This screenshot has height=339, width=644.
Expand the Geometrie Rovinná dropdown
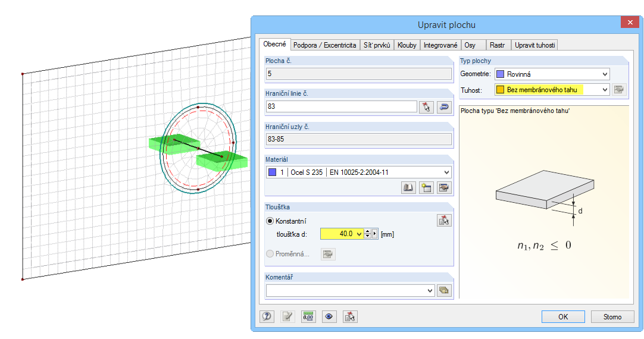(x=605, y=74)
